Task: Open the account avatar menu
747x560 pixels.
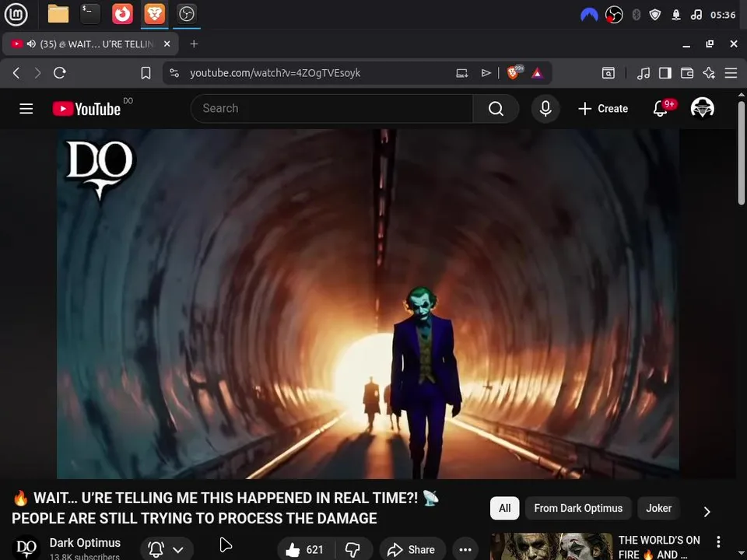Action: click(702, 108)
